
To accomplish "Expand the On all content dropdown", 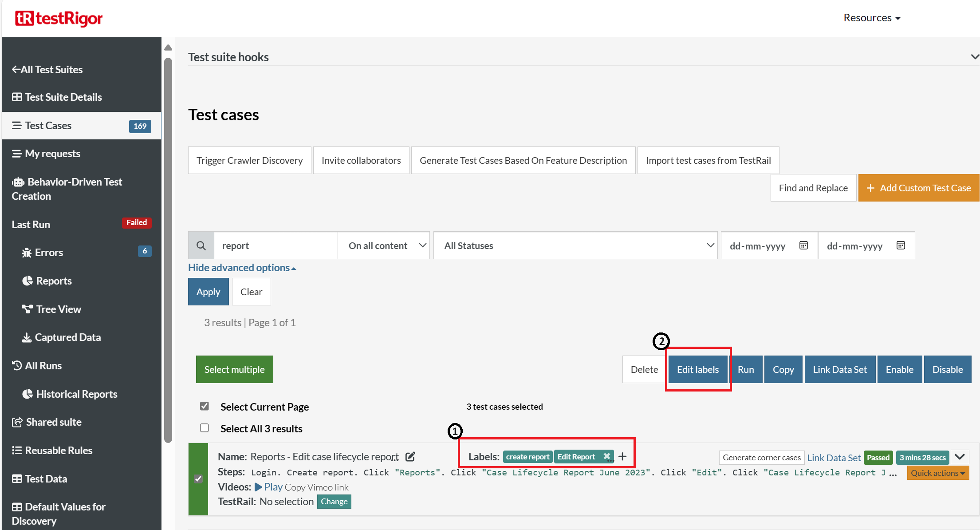I will pyautogui.click(x=383, y=245).
